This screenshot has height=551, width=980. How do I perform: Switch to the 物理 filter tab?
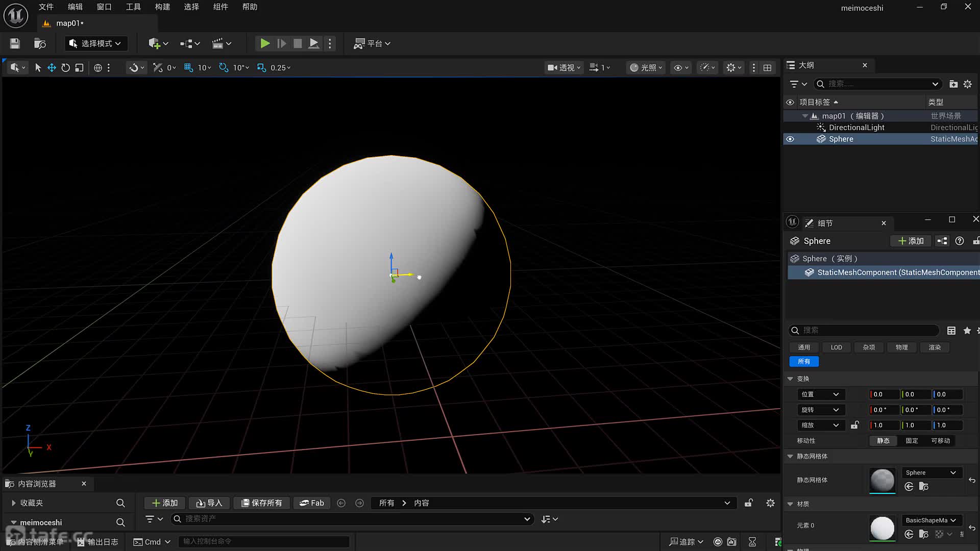(901, 347)
